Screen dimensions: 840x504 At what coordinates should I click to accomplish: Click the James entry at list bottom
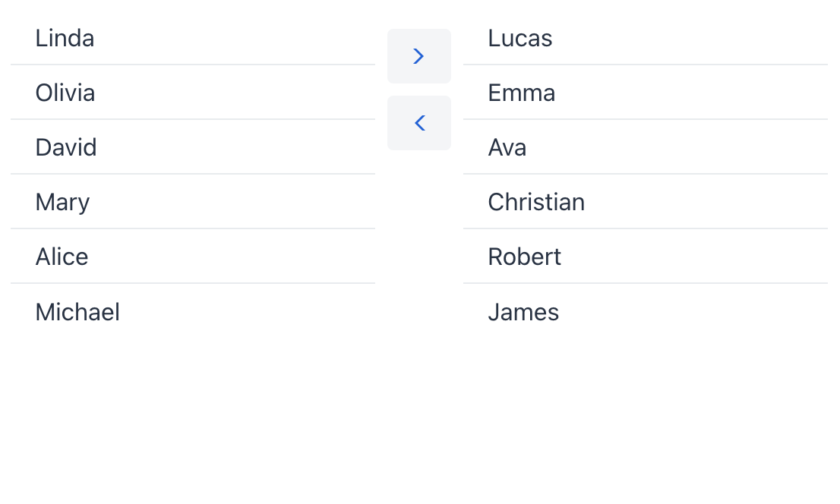[x=523, y=312]
